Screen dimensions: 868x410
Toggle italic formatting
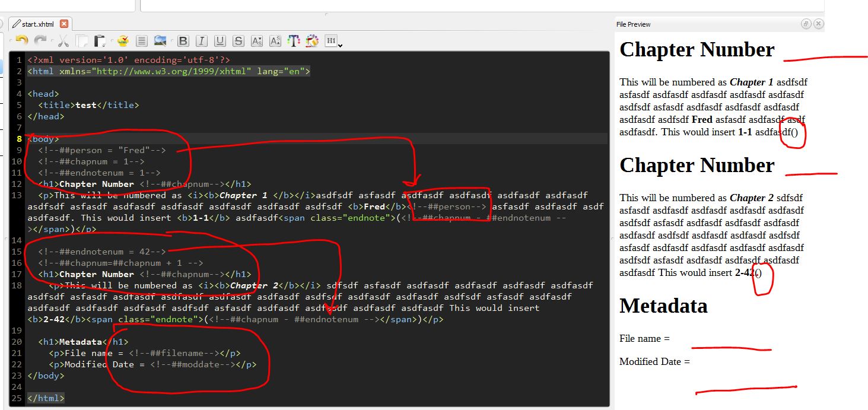coord(201,41)
